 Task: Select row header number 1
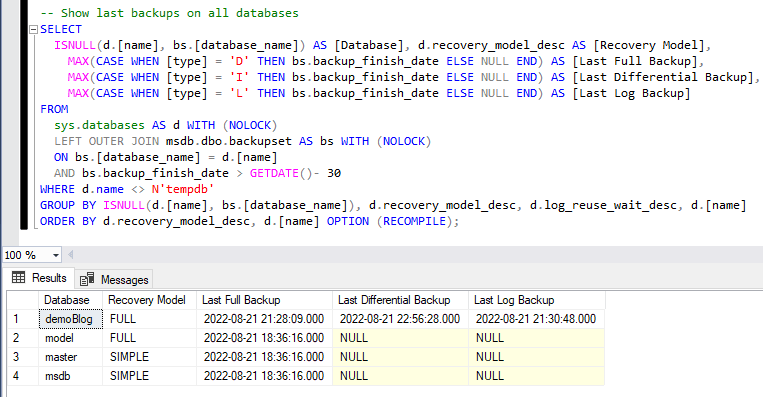[23, 319]
